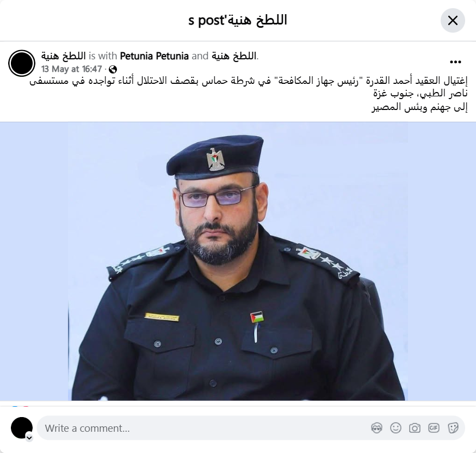Open the GIF picker in comment box

pyautogui.click(x=434, y=428)
